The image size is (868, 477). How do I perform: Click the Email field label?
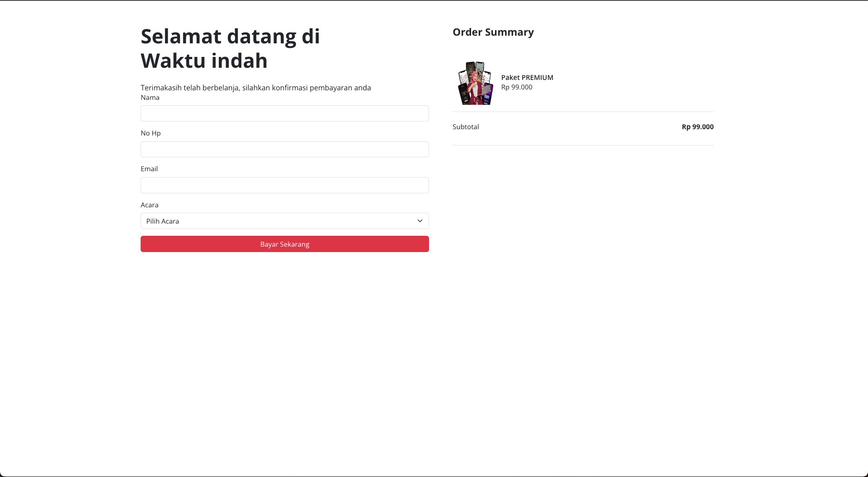click(x=149, y=168)
